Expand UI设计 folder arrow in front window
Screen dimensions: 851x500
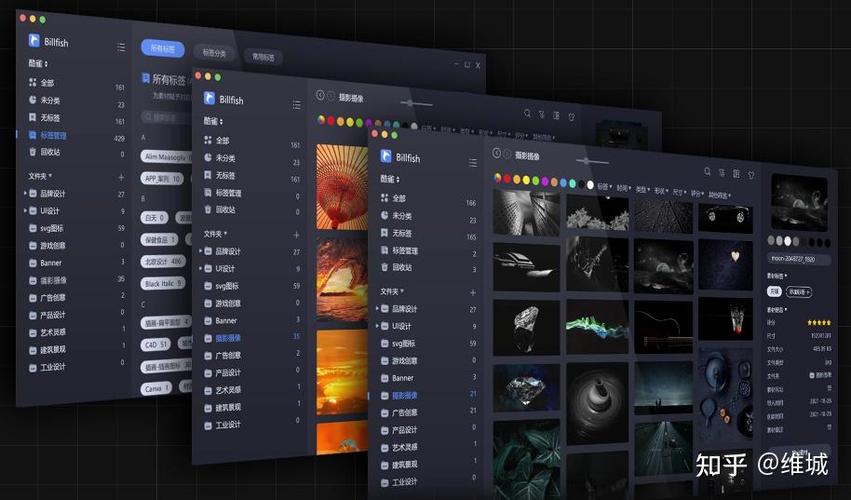[x=377, y=326]
